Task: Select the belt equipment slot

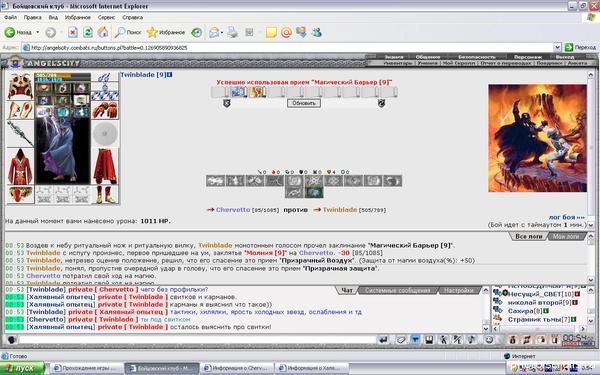Action: 20,194
